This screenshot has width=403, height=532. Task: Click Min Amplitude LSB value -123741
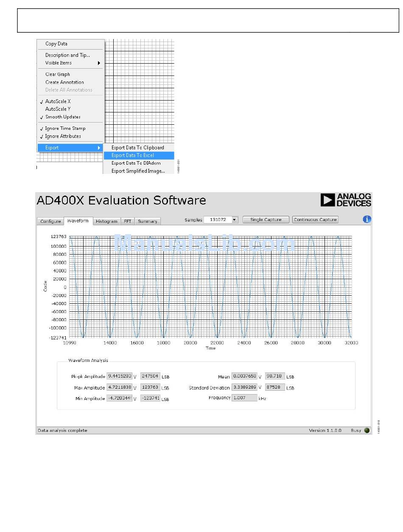(x=150, y=398)
